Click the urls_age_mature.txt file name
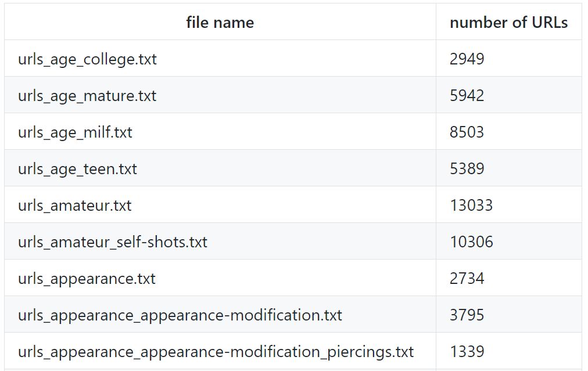588x371 pixels. 87,96
